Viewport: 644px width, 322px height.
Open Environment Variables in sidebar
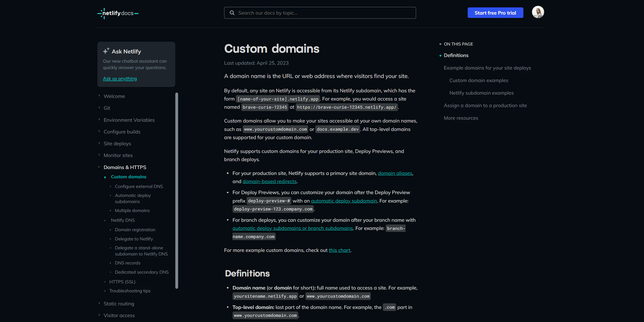coord(129,120)
